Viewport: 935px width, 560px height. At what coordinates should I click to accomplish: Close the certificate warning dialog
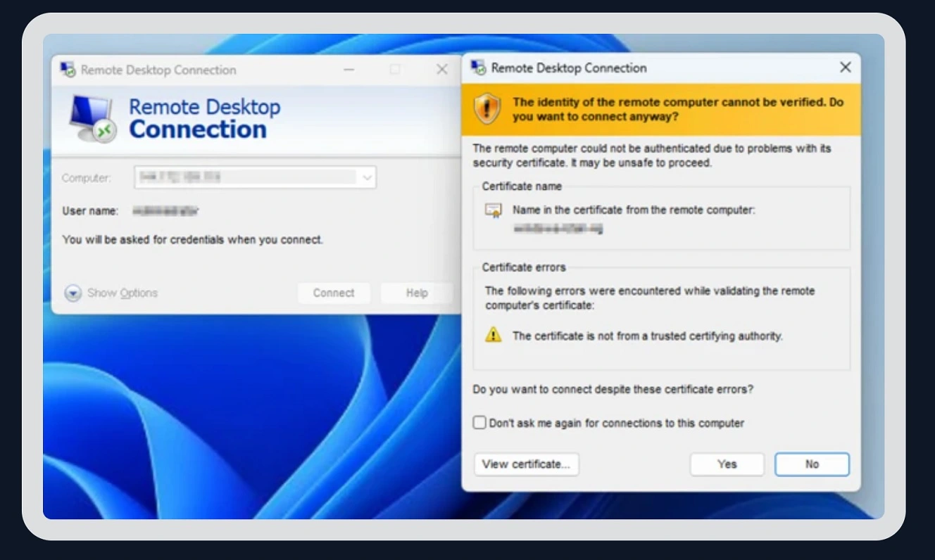(846, 68)
